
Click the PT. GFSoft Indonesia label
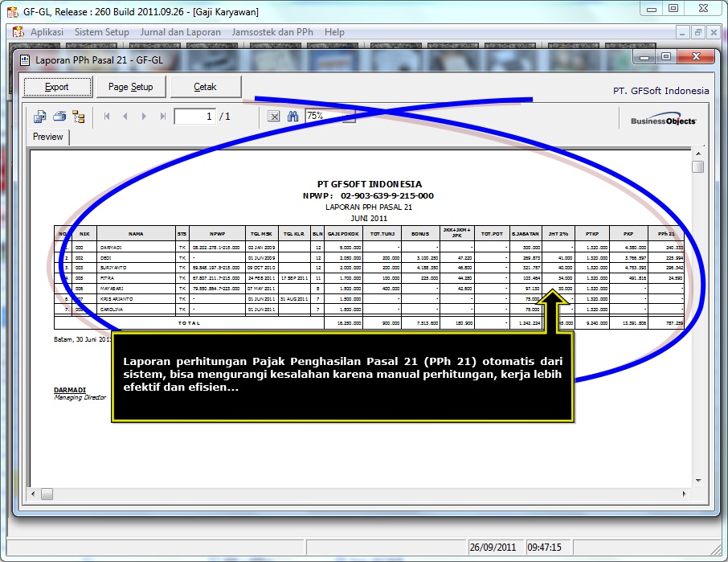pyautogui.click(x=661, y=91)
